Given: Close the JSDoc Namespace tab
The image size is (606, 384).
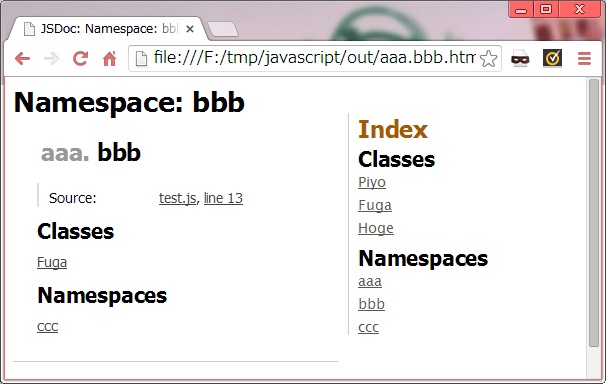Looking at the screenshot, I should [190, 29].
